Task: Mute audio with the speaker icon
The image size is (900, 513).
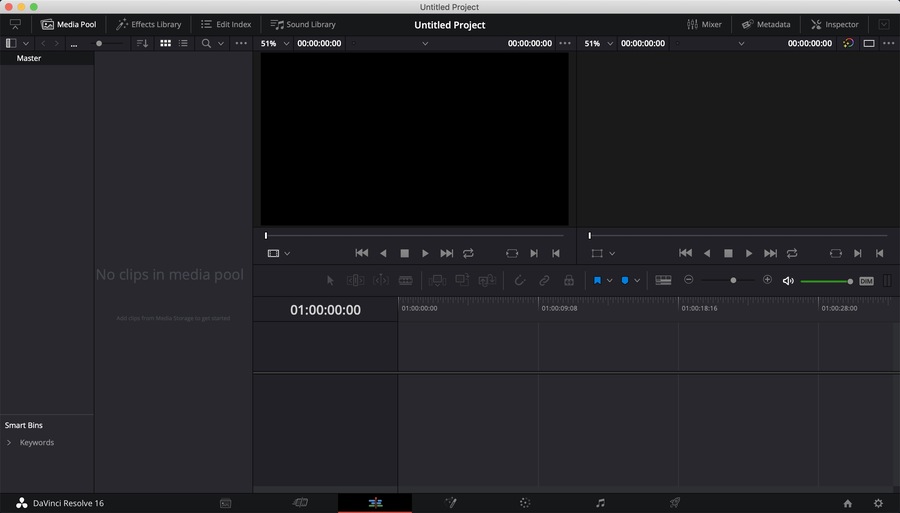Action: 788,281
